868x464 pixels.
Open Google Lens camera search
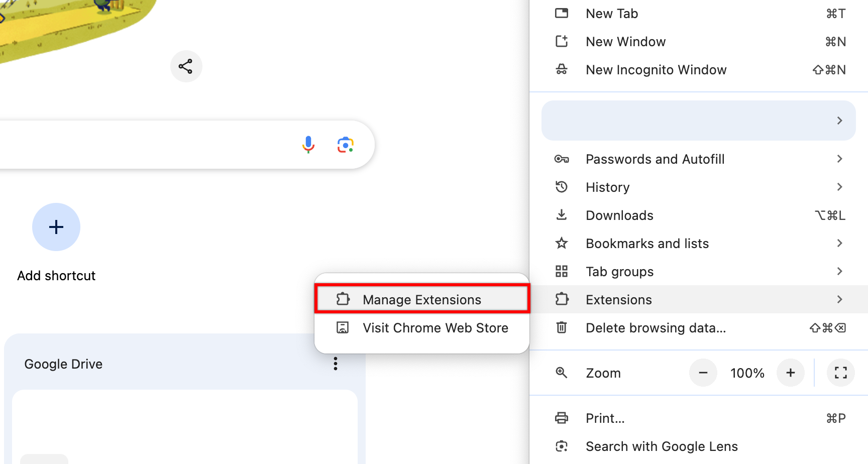(x=345, y=145)
